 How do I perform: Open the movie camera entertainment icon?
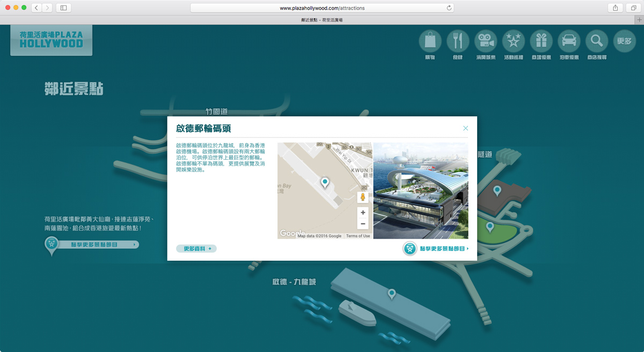point(486,41)
